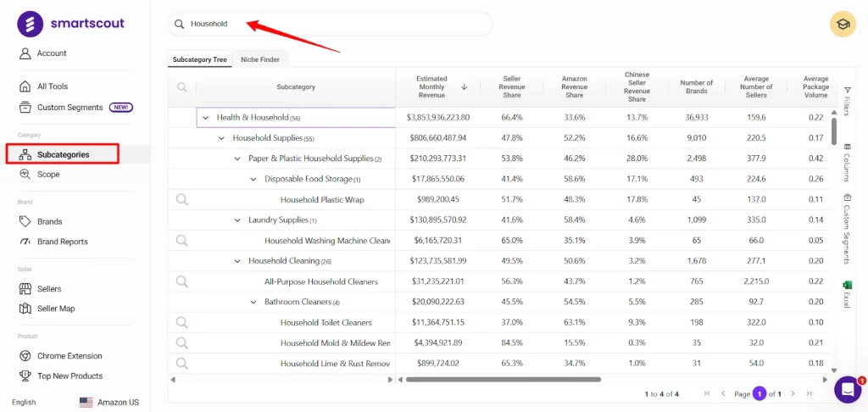Image resolution: width=868 pixels, height=412 pixels.
Task: Click the smartscout logo
Action: 71,24
